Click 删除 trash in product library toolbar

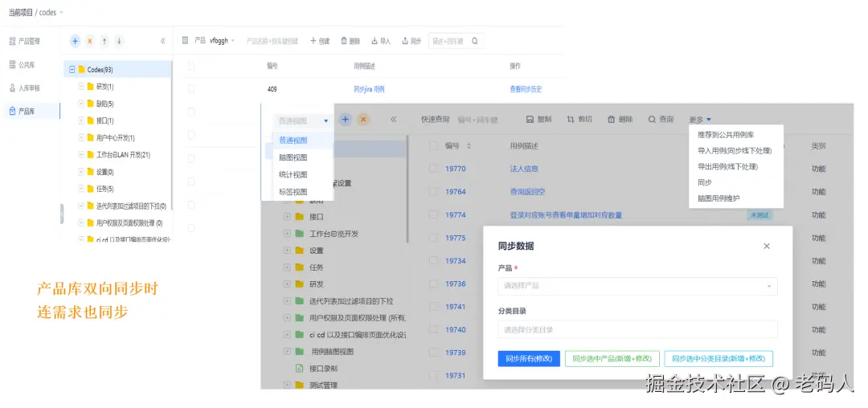(350, 41)
